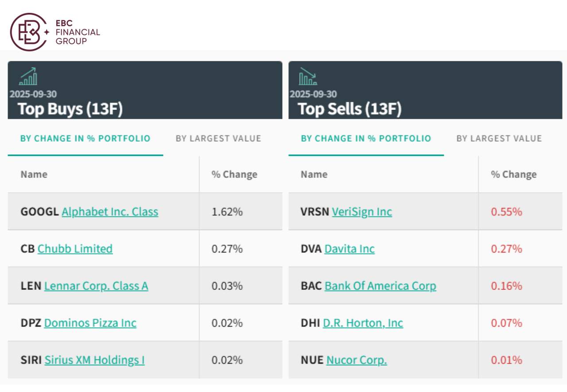Open the Nucor Corp. link

click(x=357, y=360)
